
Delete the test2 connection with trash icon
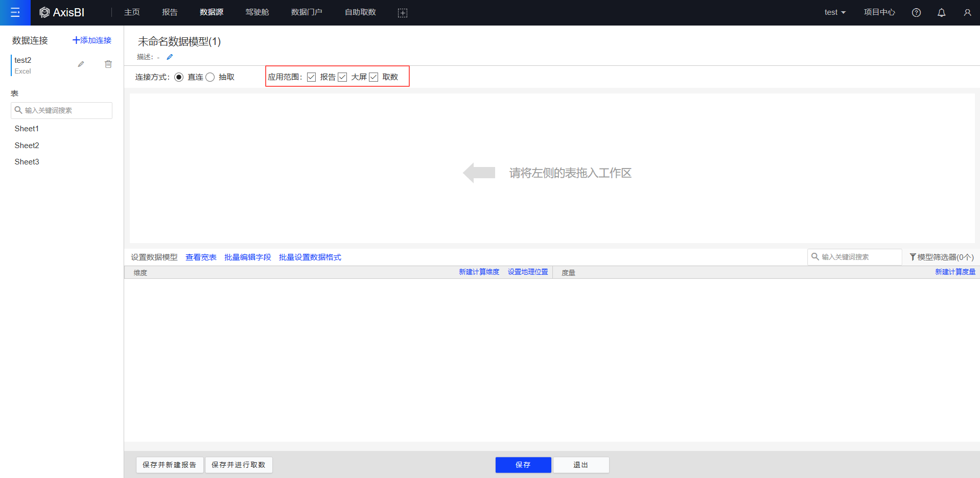coord(108,64)
